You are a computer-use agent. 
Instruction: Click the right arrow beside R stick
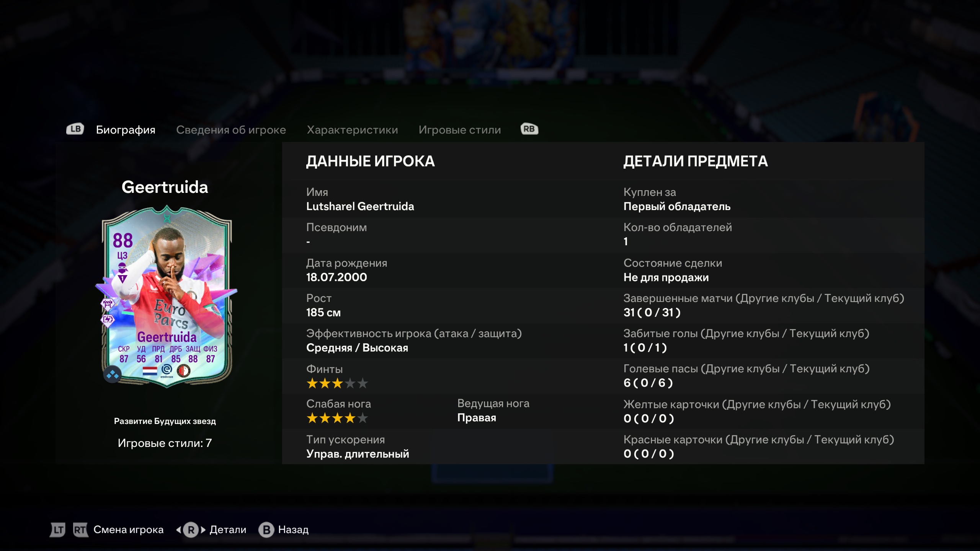tap(203, 530)
